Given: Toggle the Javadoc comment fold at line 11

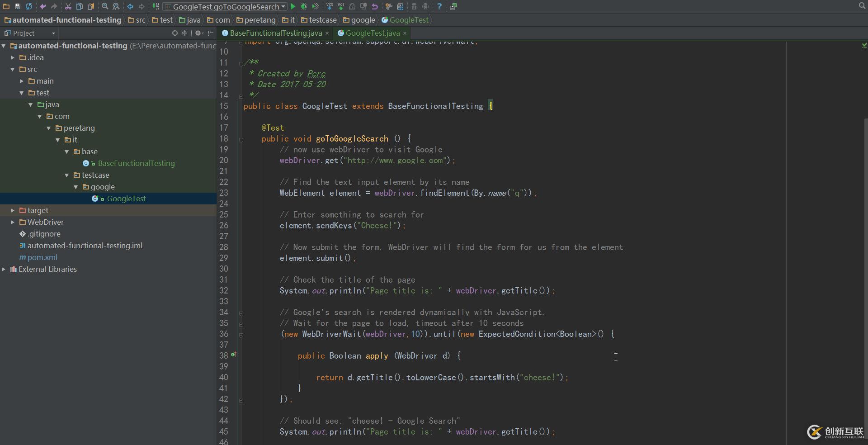Looking at the screenshot, I should pos(241,63).
